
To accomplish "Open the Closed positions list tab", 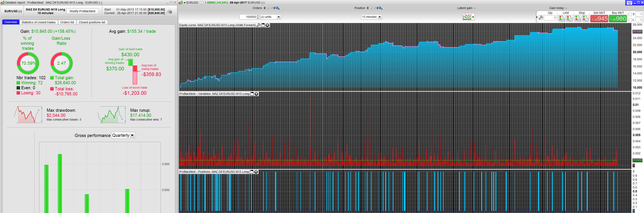I will 92,22.
